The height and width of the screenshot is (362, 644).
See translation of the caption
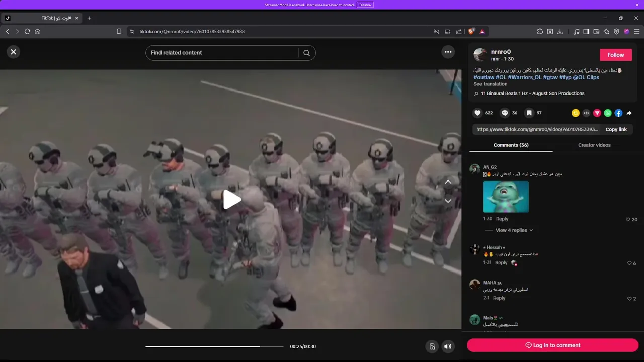click(x=490, y=84)
